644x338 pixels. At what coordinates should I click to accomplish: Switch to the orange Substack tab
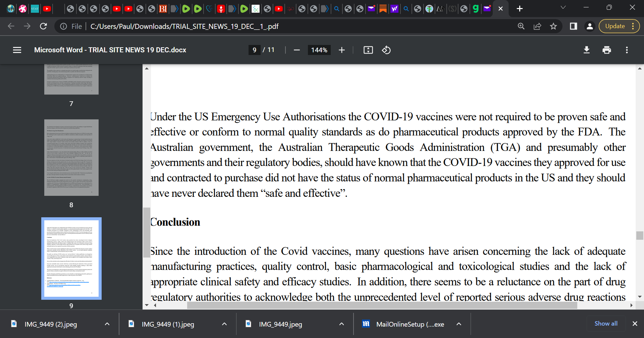click(383, 9)
